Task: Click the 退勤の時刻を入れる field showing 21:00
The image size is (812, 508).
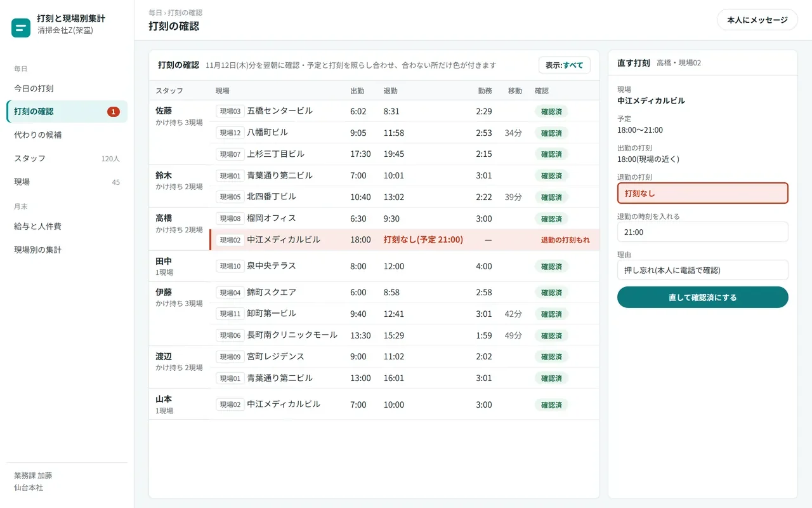Action: pos(703,232)
